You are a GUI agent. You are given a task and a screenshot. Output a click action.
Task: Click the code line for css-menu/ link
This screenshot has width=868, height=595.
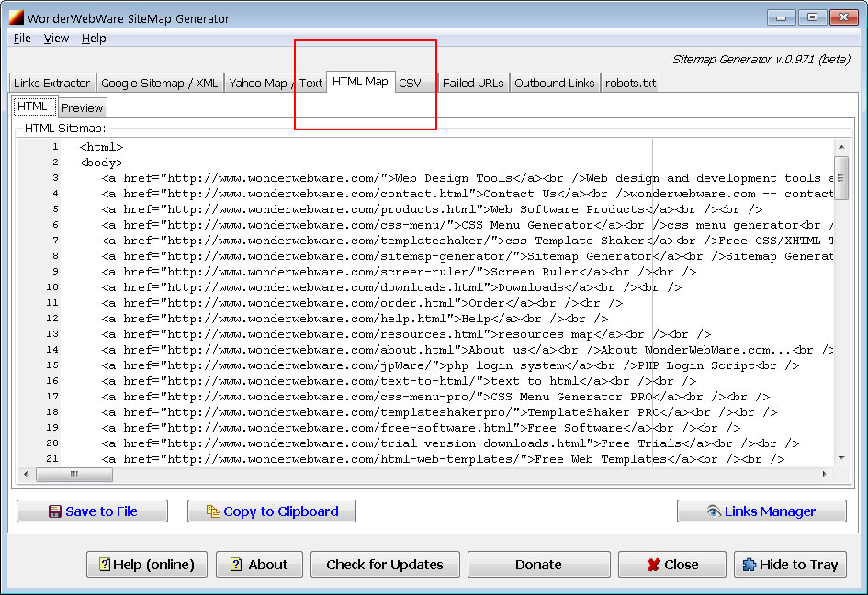(x=468, y=225)
